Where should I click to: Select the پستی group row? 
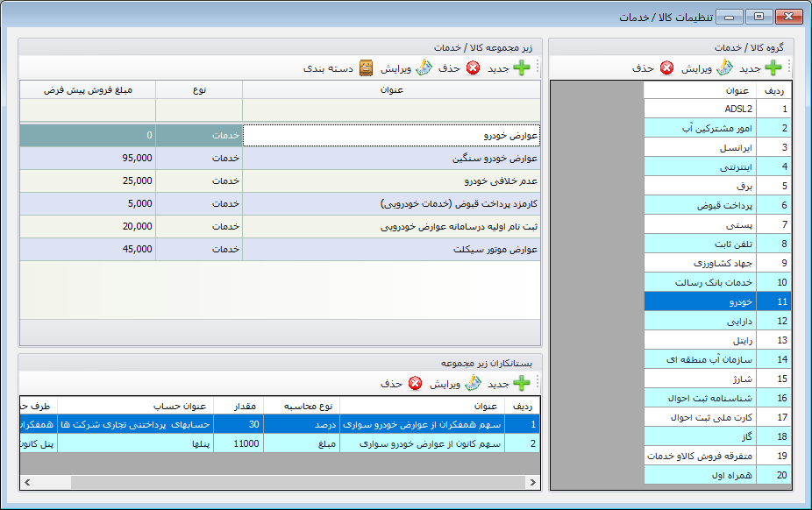(x=717, y=224)
